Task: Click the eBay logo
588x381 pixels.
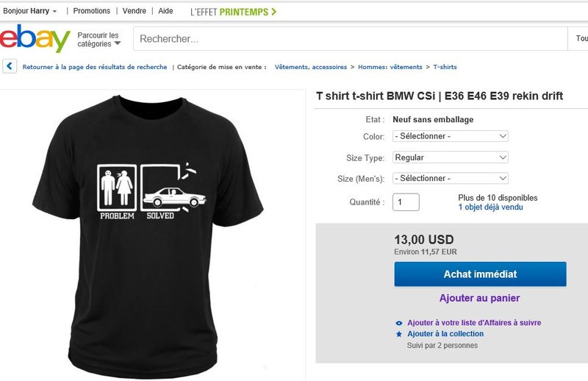Action: tap(35, 39)
